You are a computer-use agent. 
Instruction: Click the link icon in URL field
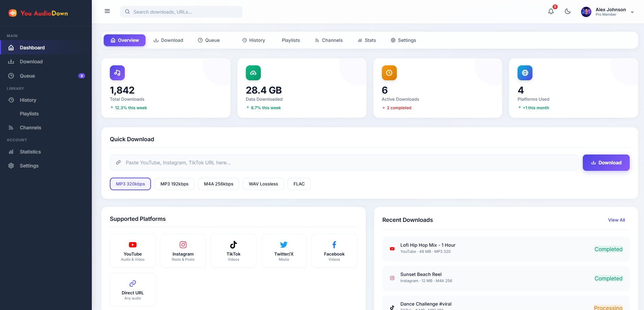[118, 163]
